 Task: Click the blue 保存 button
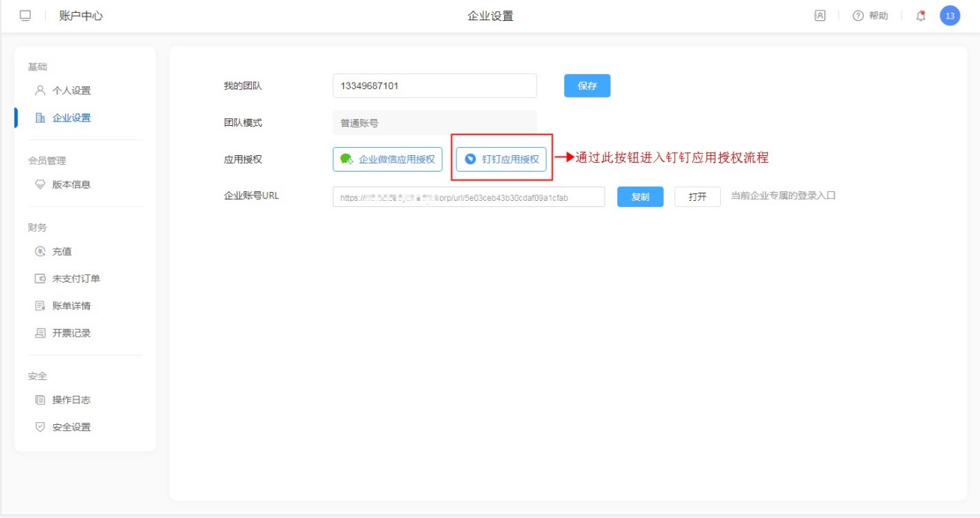tap(587, 85)
